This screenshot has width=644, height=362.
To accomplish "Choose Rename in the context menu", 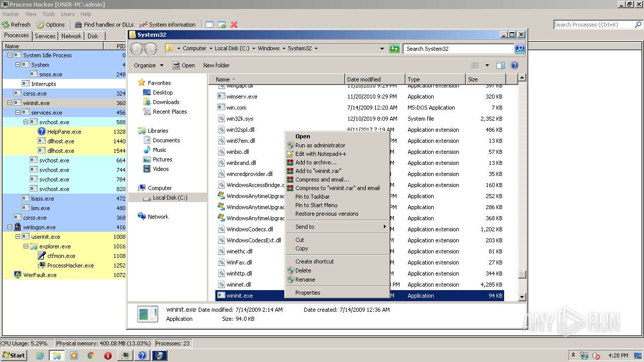I will (x=337, y=280).
